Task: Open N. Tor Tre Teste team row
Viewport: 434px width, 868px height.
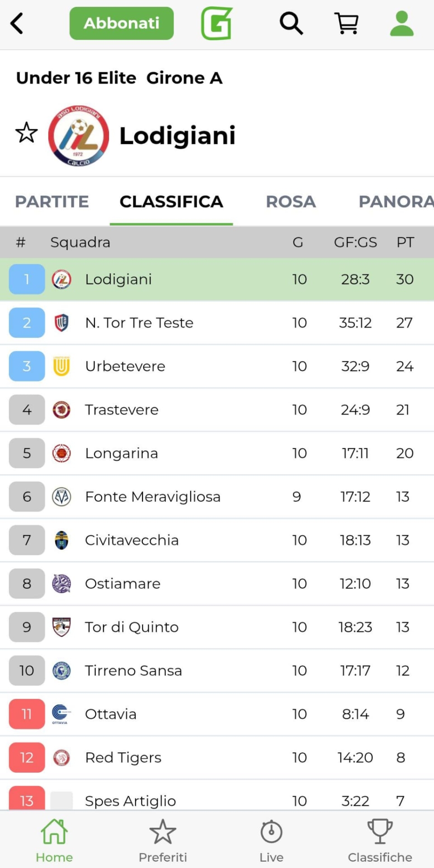Action: pyautogui.click(x=139, y=323)
